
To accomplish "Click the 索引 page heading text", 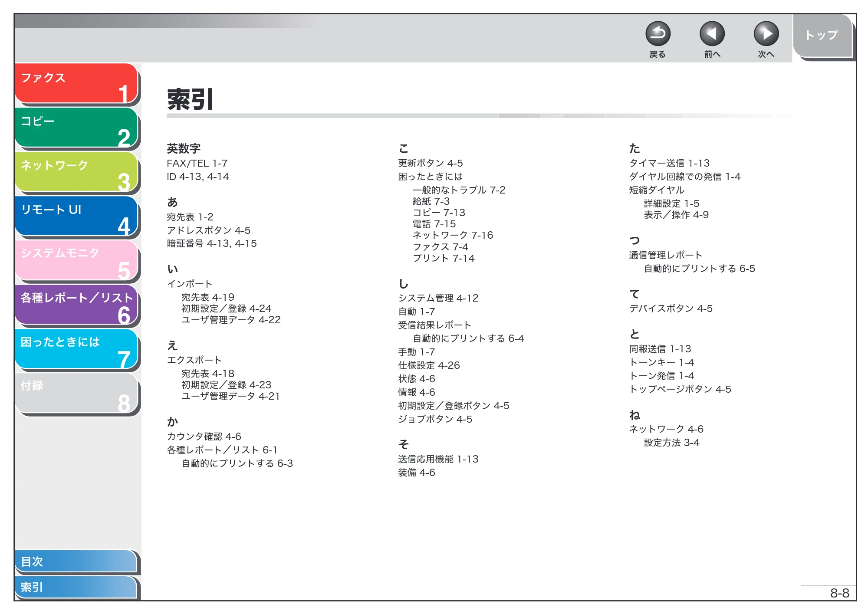I will 190,99.
